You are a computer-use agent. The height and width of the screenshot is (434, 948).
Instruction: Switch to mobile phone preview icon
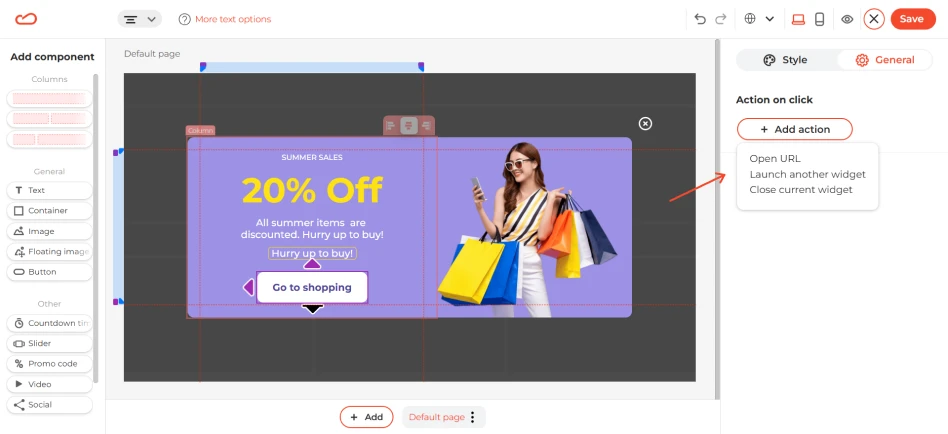(819, 19)
